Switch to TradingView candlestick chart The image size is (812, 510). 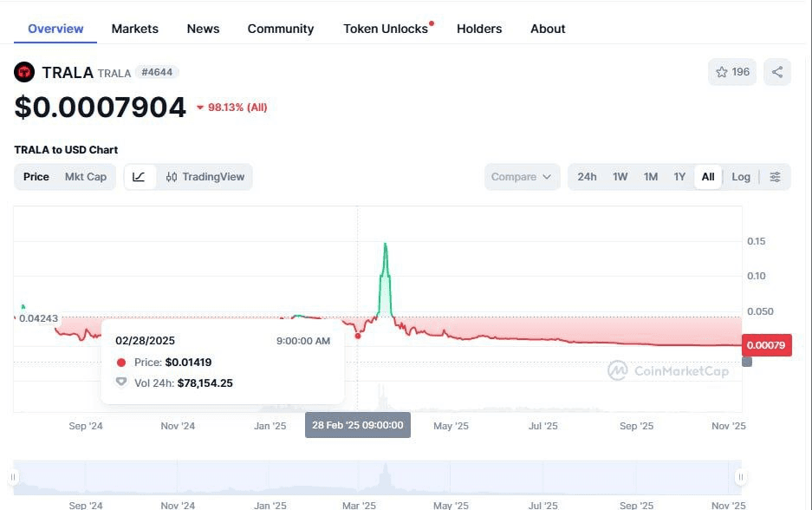(205, 177)
